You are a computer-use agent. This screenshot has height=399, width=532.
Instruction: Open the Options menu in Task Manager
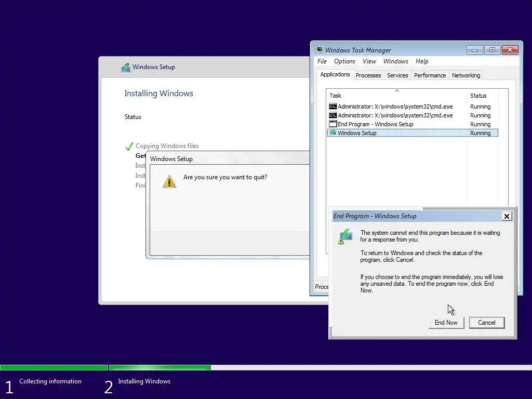pos(344,61)
